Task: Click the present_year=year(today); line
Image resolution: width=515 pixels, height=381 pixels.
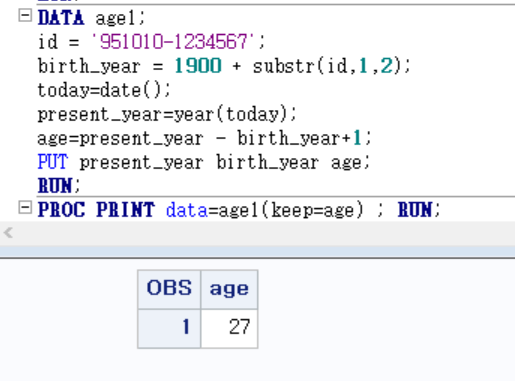Action: point(167,114)
